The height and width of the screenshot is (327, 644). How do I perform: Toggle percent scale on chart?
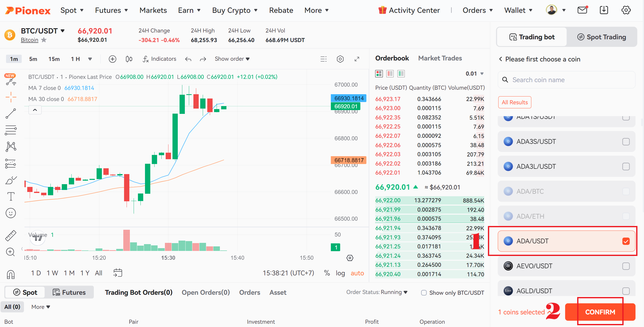coord(327,273)
